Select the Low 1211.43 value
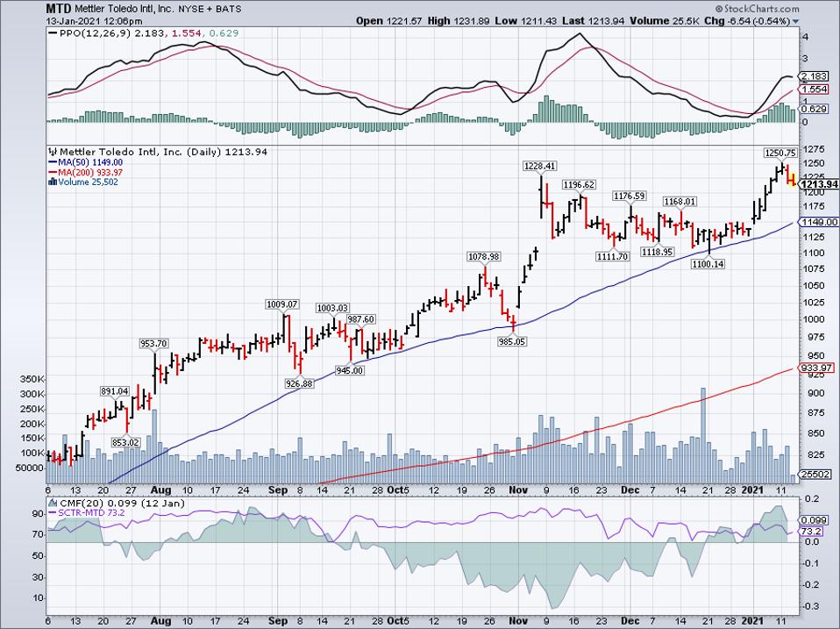The image size is (840, 629). click(525, 21)
